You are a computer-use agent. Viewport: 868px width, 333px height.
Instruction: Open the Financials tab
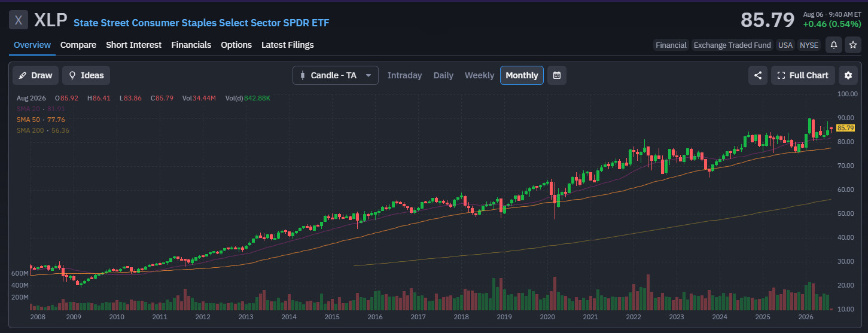191,45
